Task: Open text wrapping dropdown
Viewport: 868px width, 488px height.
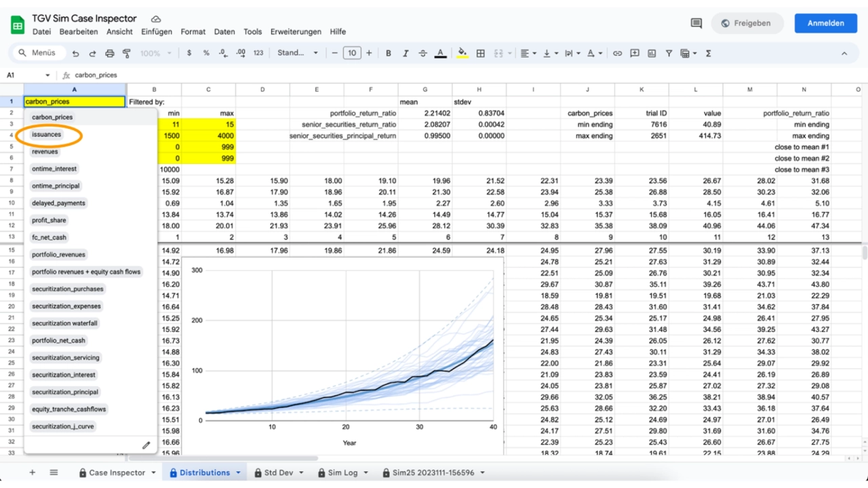Action: click(572, 54)
